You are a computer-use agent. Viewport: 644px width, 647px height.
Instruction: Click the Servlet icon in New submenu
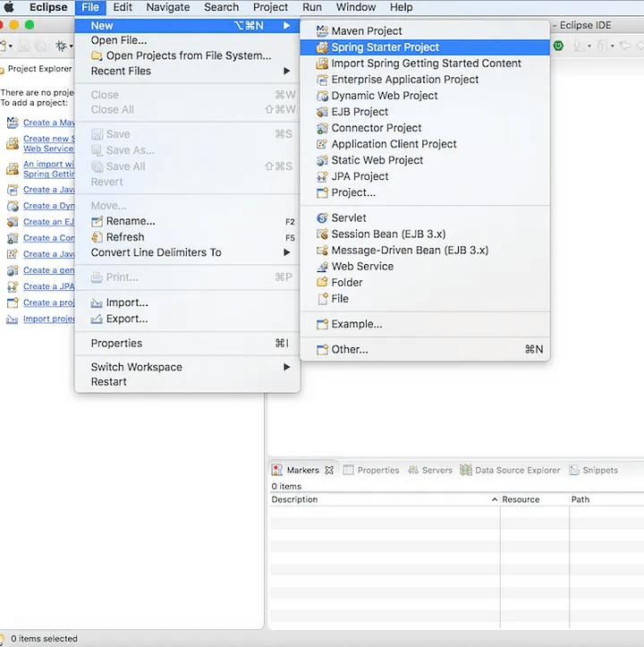(322, 217)
